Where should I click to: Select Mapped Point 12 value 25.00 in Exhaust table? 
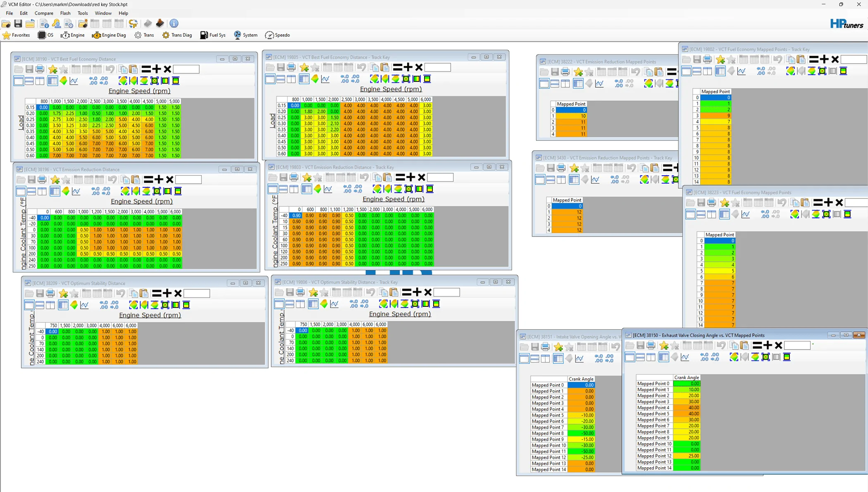[687, 456]
